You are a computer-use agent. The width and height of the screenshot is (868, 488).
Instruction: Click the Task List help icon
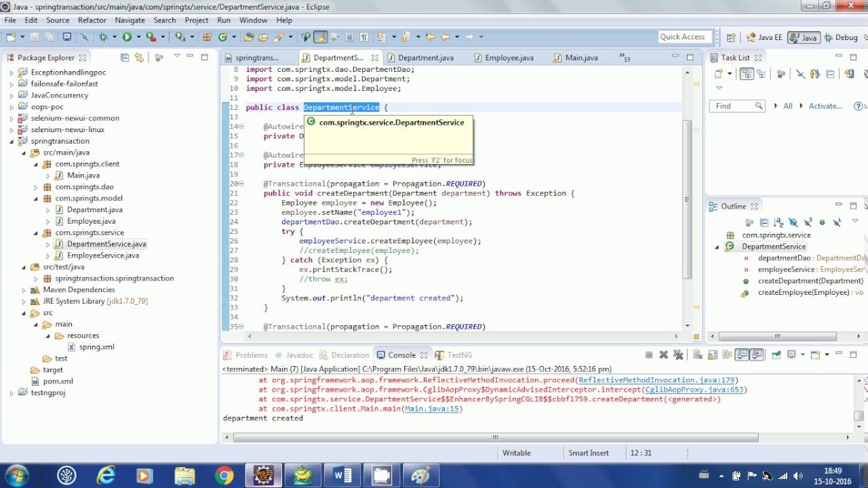tap(859, 106)
